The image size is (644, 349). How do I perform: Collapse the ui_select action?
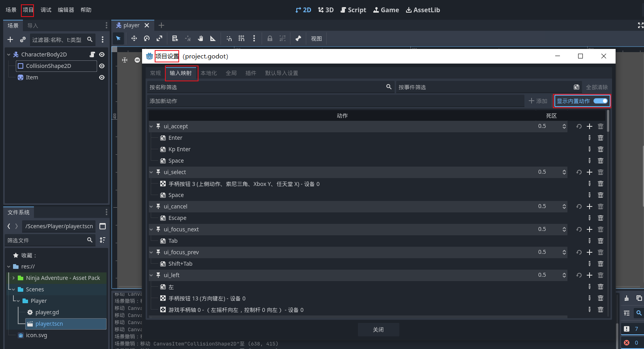coord(151,172)
